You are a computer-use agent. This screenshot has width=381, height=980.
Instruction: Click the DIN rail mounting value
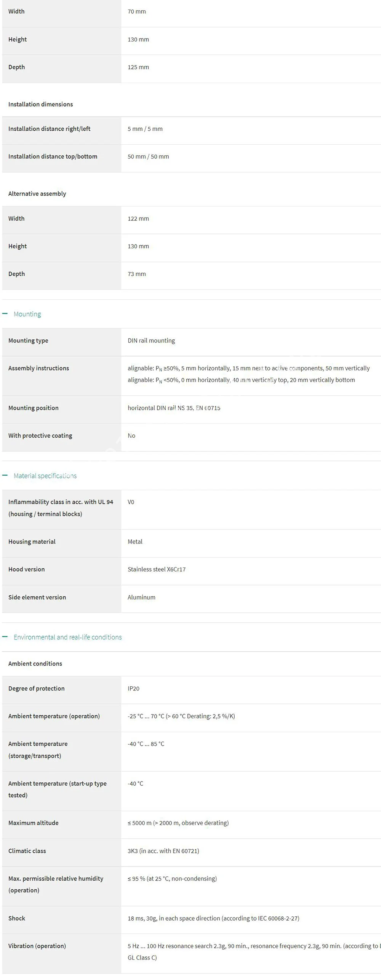151,341
